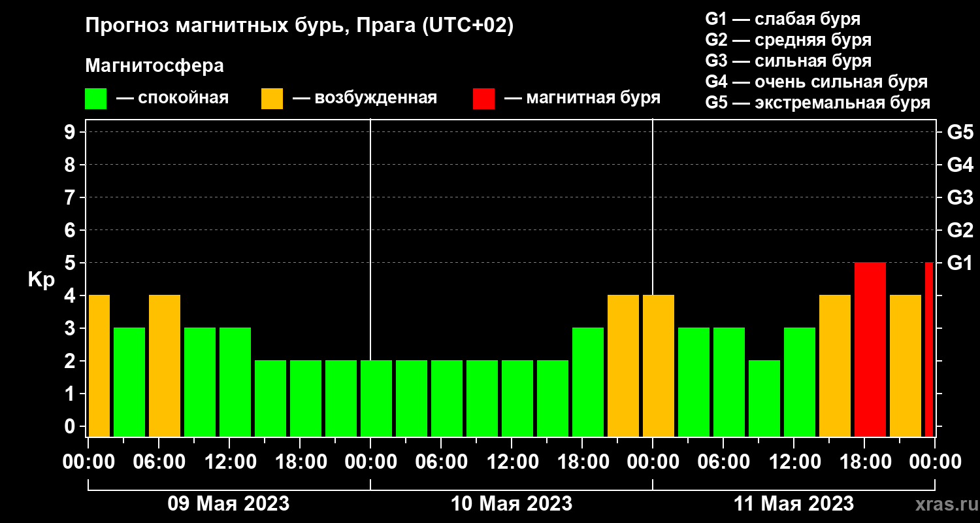980x523 pixels.
Task: Click the '— спокойная' legend label
Action: [172, 98]
